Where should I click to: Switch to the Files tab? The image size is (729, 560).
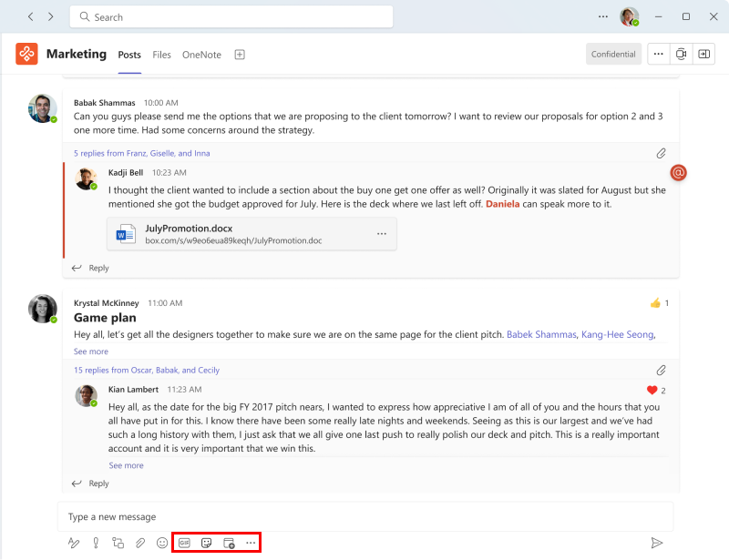coord(161,55)
